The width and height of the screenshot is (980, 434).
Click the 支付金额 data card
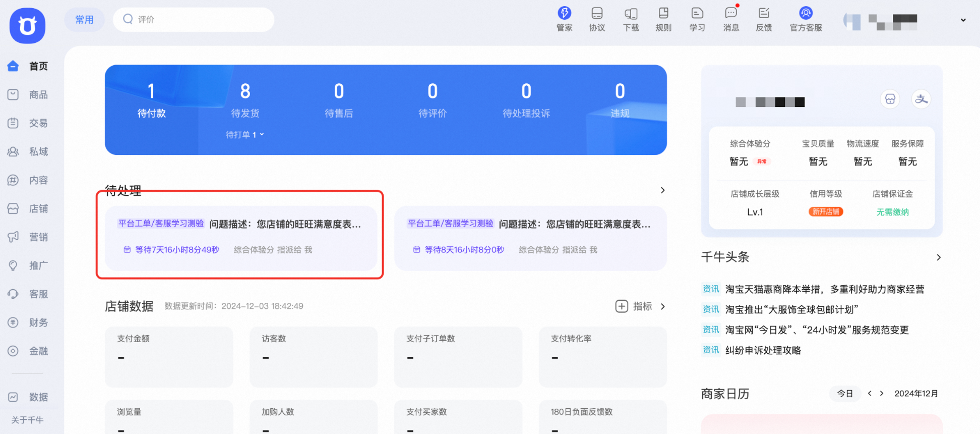click(x=169, y=357)
